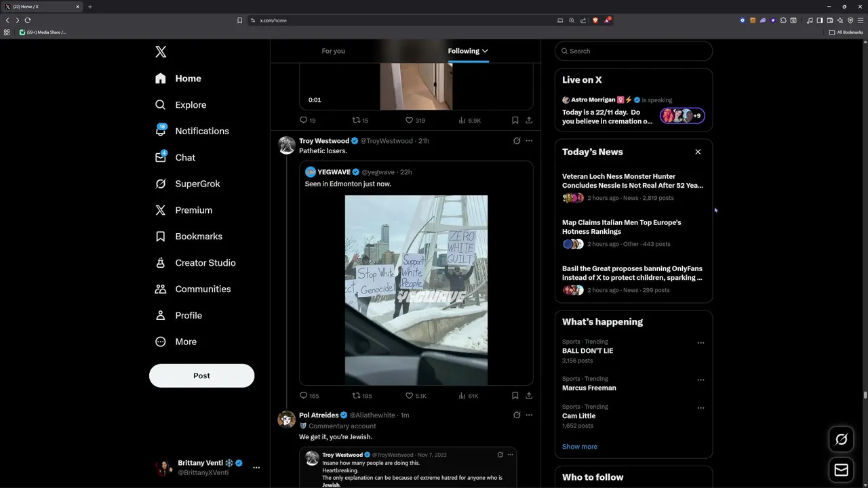Viewport: 868px width, 488px height.
Task: Go back with browser back arrow
Action: pyautogui.click(x=7, y=20)
